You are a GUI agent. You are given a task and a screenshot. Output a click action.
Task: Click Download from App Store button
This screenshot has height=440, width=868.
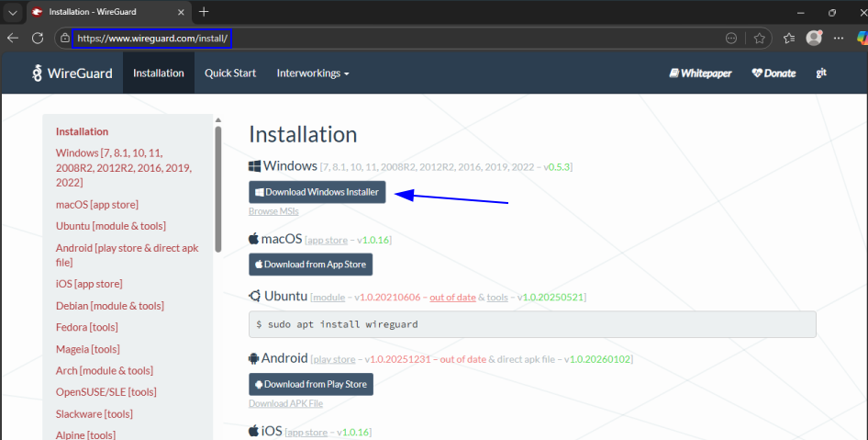(x=310, y=265)
